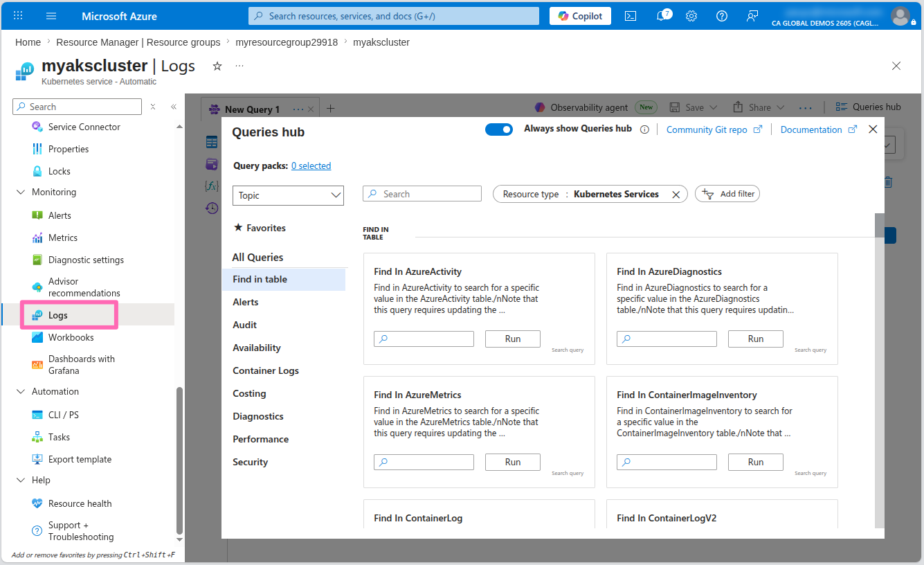This screenshot has width=924, height=565.
Task: Open the Topic dropdown
Action: pos(288,195)
